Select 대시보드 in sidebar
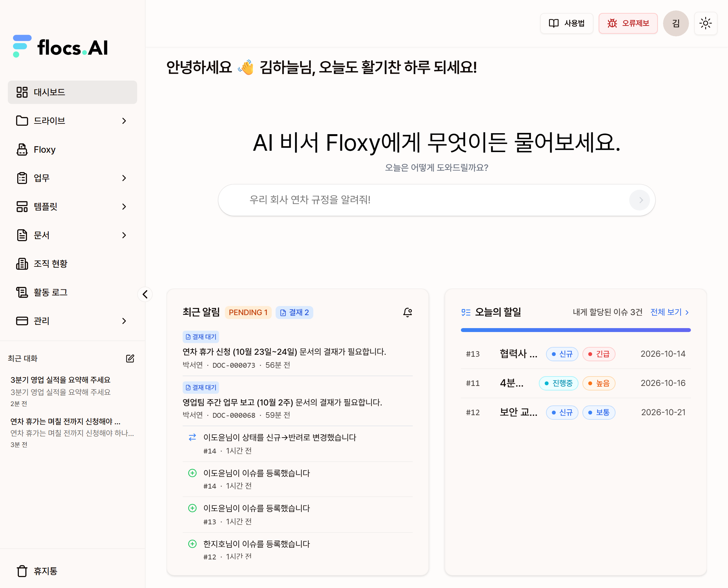Image resolution: width=728 pixels, height=588 pixels. [x=72, y=92]
